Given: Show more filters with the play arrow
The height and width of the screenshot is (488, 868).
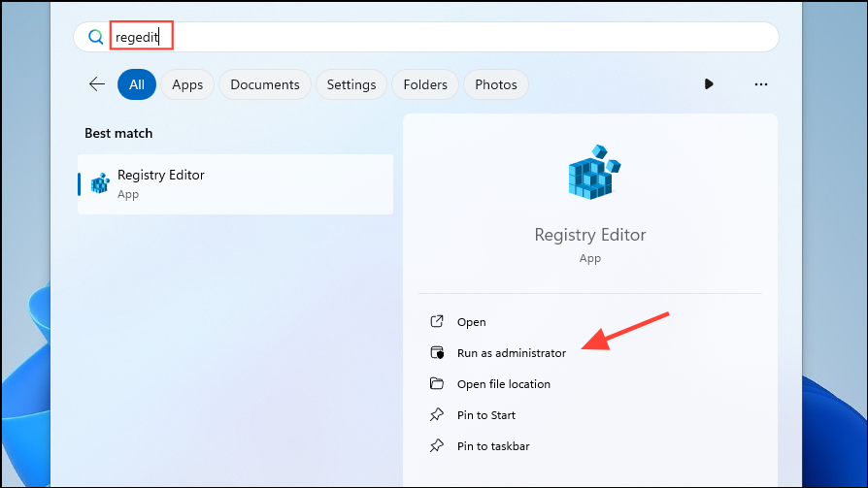Looking at the screenshot, I should [709, 84].
